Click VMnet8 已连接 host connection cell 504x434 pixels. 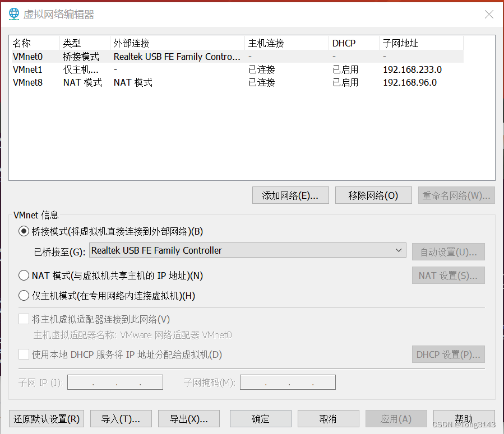click(262, 82)
